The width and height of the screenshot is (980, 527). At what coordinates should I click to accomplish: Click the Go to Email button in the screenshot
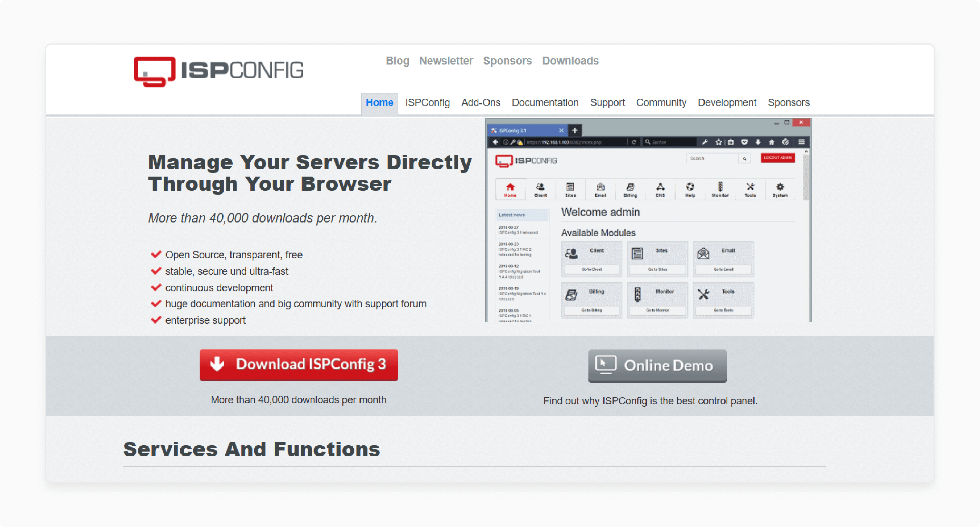pyautogui.click(x=723, y=269)
